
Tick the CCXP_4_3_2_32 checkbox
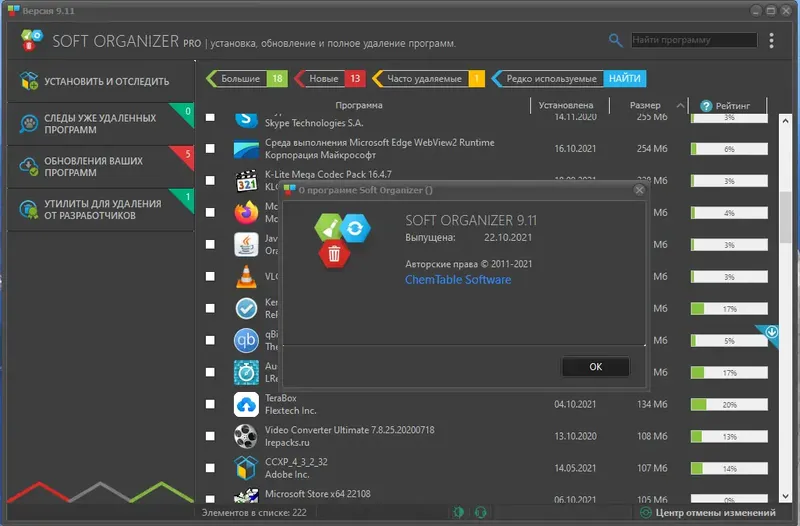click(x=210, y=468)
